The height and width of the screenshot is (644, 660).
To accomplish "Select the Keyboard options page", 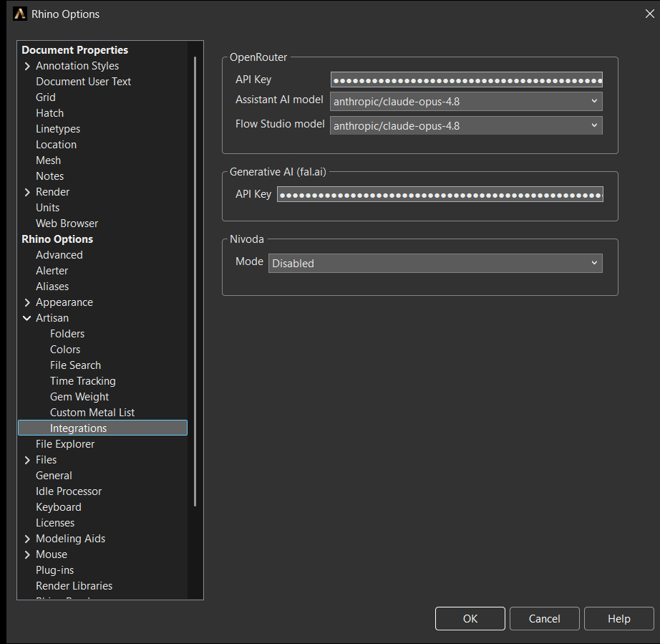I will (x=59, y=507).
